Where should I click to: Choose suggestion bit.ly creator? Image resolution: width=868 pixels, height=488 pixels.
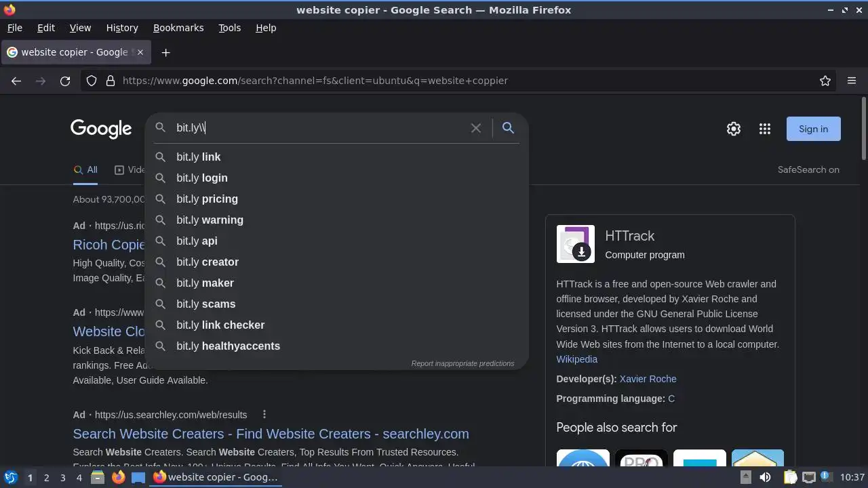pos(336,262)
